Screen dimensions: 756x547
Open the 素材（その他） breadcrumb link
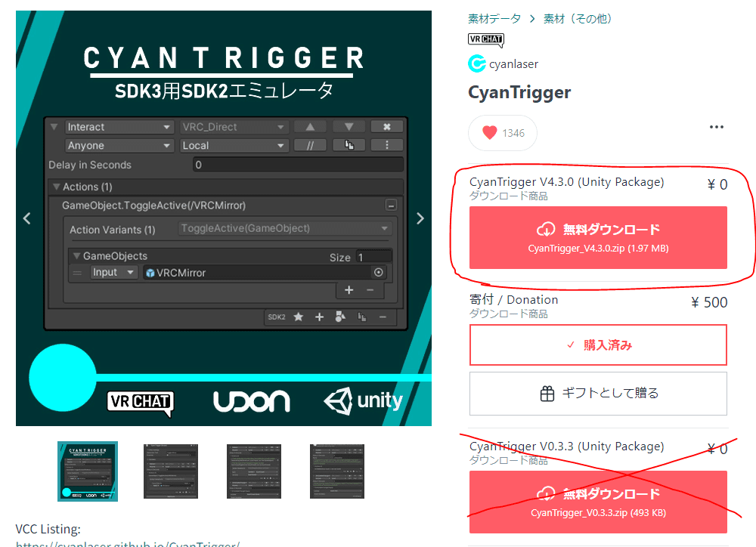577,19
